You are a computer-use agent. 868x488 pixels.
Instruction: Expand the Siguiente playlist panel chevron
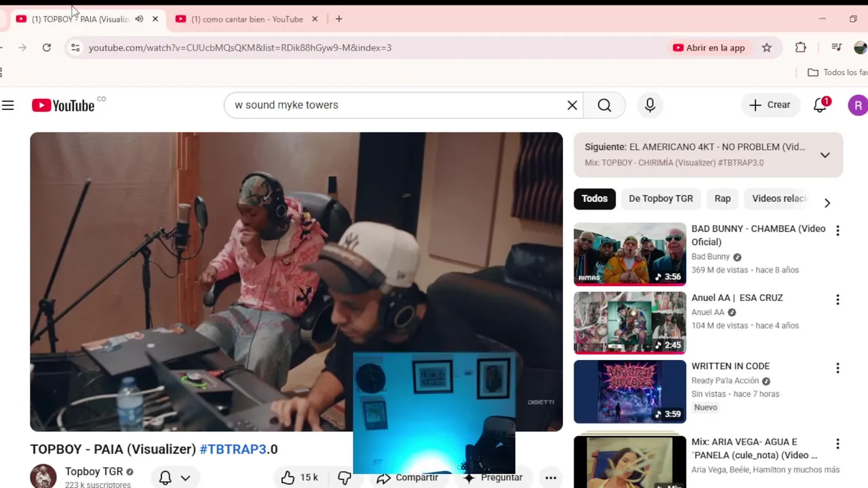(825, 155)
